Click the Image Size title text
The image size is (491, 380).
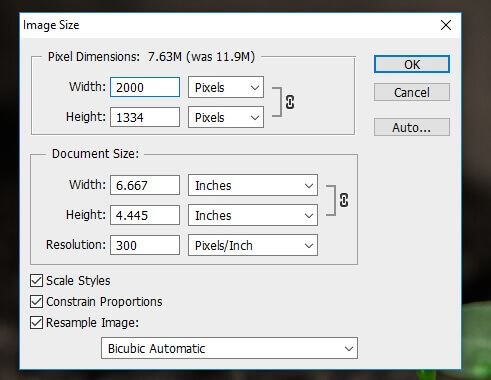[51, 25]
